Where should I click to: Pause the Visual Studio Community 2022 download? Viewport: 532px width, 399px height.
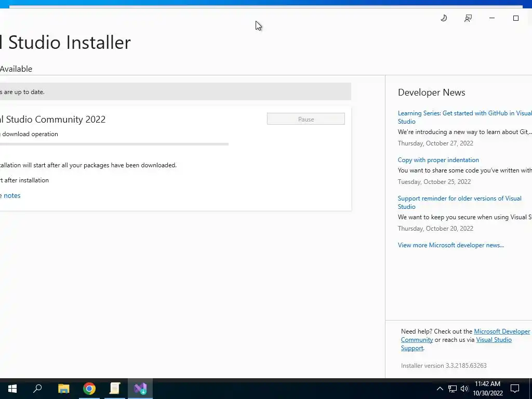point(305,119)
